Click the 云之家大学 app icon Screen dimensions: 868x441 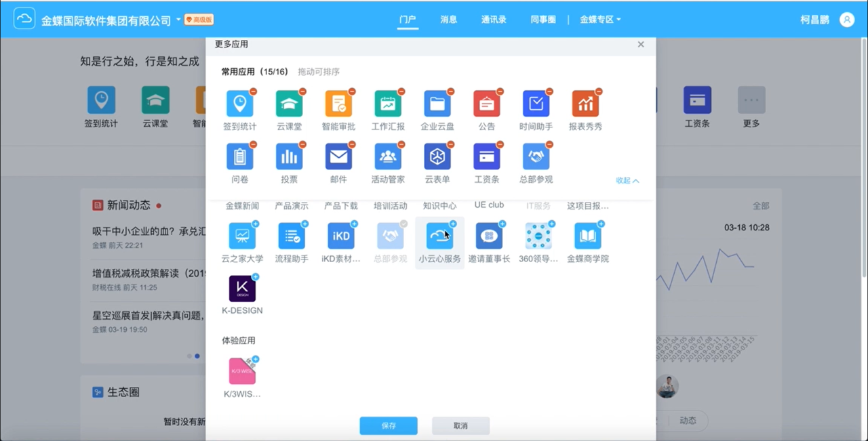pyautogui.click(x=242, y=236)
